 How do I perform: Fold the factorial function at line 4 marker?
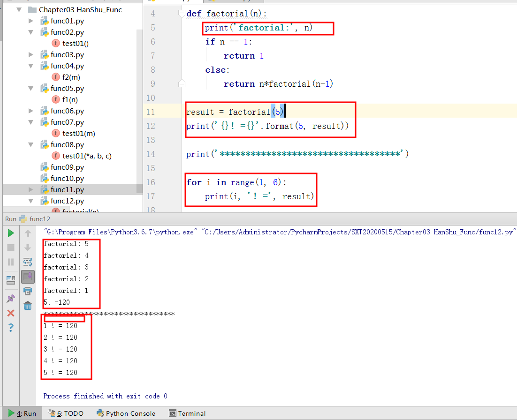pos(182,14)
